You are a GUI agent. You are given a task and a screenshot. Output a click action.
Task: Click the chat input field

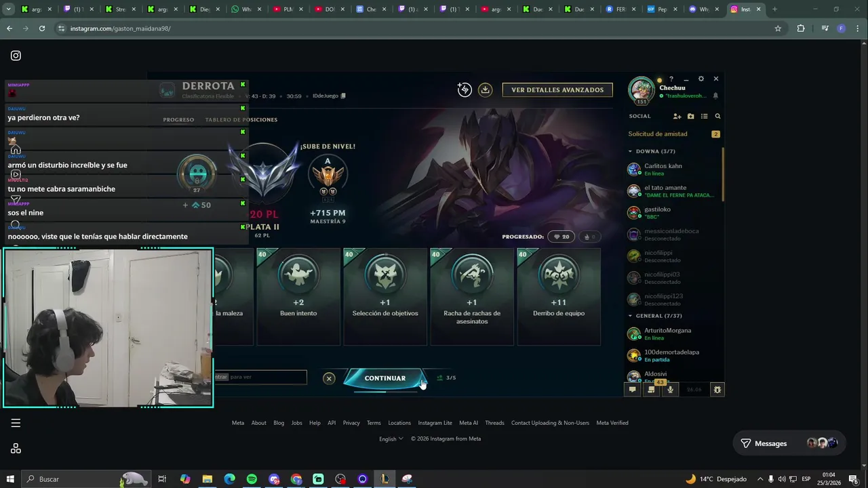tap(260, 377)
